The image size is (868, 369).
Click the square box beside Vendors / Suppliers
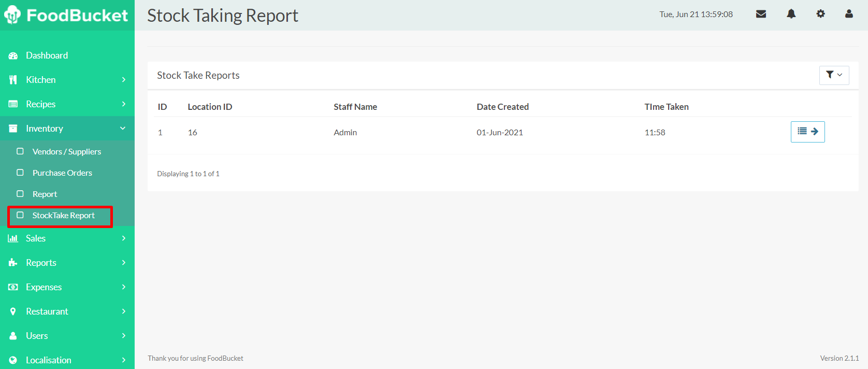pyautogui.click(x=20, y=151)
